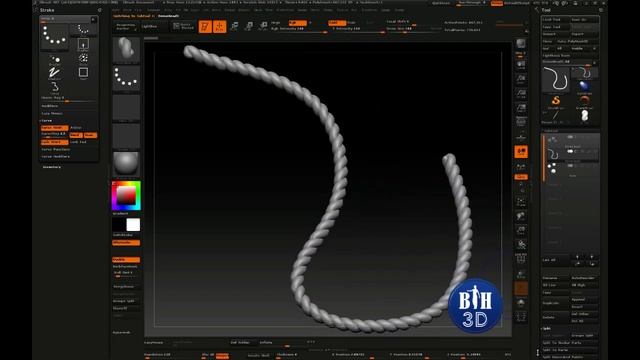Select the Scale transform icon in top shelf
Image resolution: width=640 pixels, height=360 pixels.
[x=249, y=27]
